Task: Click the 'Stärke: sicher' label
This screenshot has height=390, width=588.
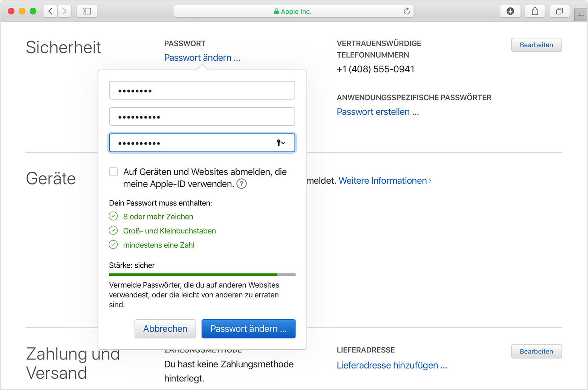Action: [132, 265]
